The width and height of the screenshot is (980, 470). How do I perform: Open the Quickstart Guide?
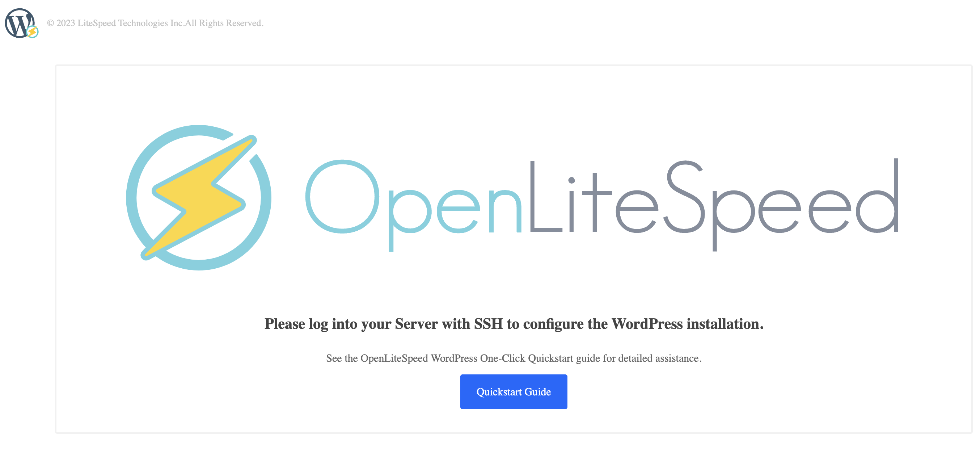(514, 391)
